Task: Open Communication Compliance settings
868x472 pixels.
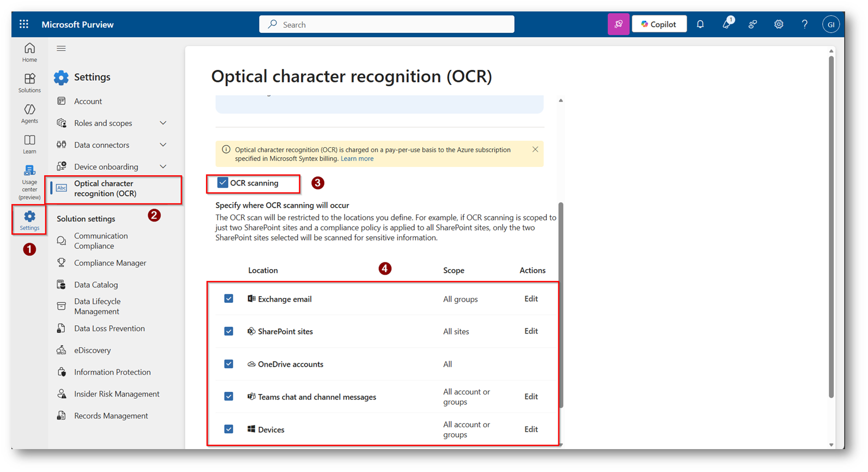Action: (101, 241)
